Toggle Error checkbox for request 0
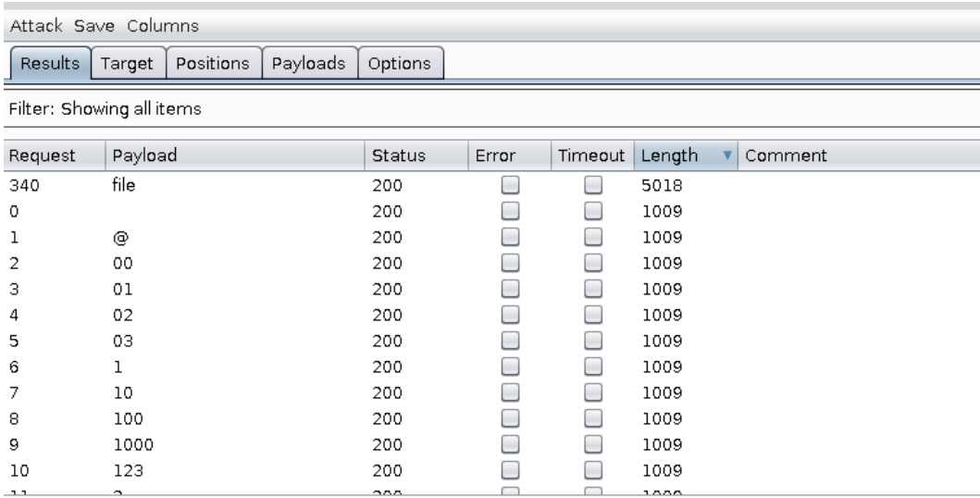This screenshot has width=980, height=498. click(510, 211)
